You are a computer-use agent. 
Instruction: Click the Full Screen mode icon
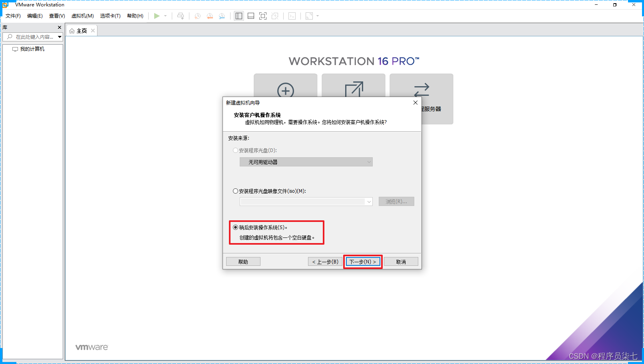click(263, 16)
